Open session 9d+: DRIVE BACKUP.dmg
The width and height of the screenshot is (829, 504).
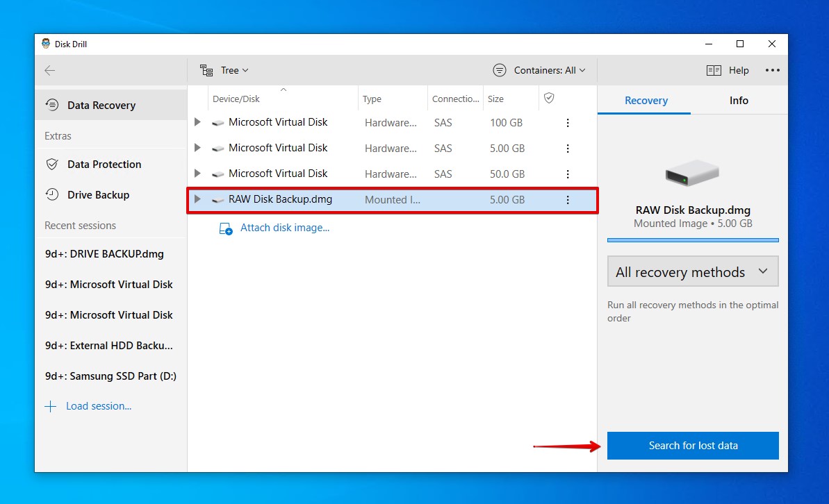point(105,254)
